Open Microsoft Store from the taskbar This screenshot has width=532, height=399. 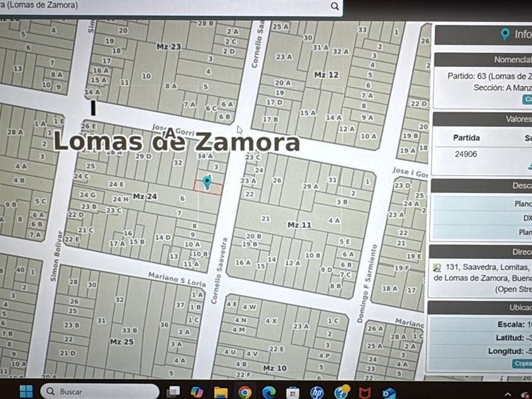pos(293,393)
